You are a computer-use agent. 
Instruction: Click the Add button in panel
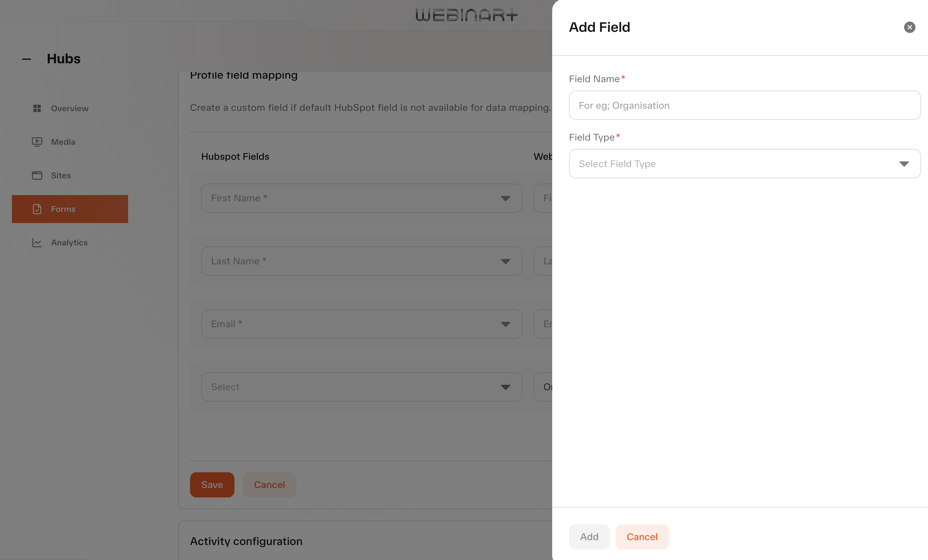(589, 537)
